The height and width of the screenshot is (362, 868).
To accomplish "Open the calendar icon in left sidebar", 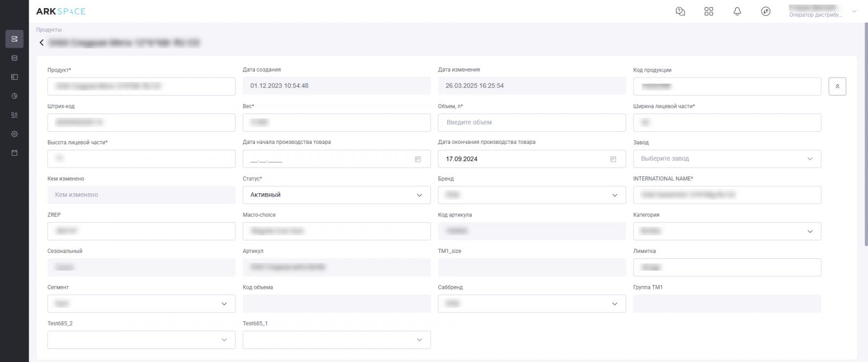I will (15, 153).
